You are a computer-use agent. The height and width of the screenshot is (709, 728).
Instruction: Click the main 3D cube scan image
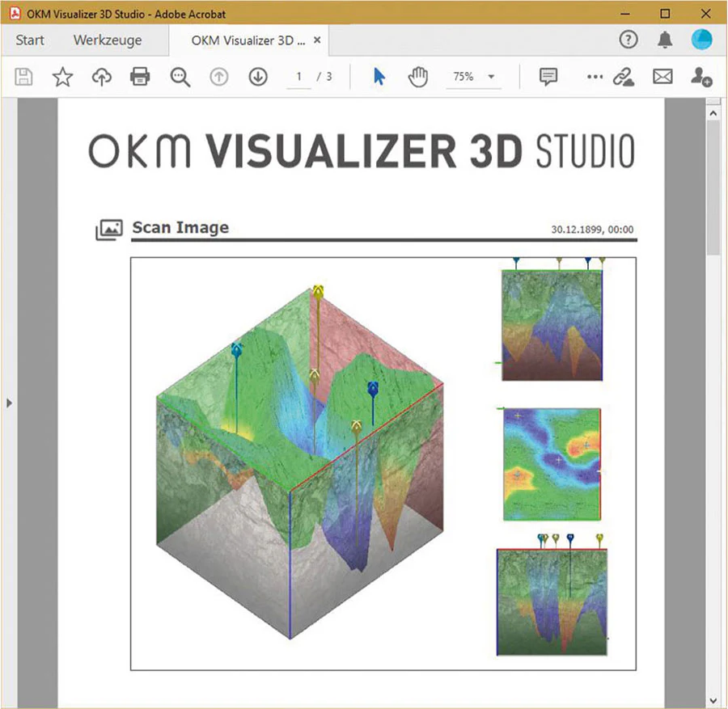pyautogui.click(x=300, y=462)
